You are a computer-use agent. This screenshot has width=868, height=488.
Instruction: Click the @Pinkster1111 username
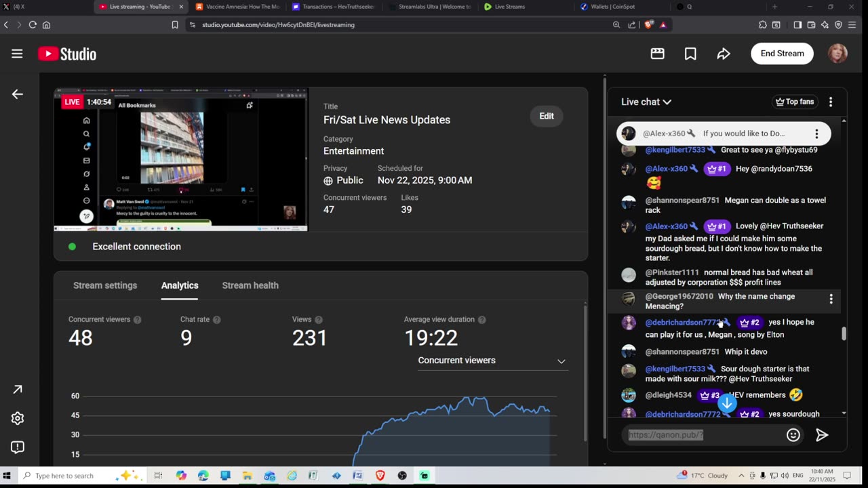coord(672,272)
